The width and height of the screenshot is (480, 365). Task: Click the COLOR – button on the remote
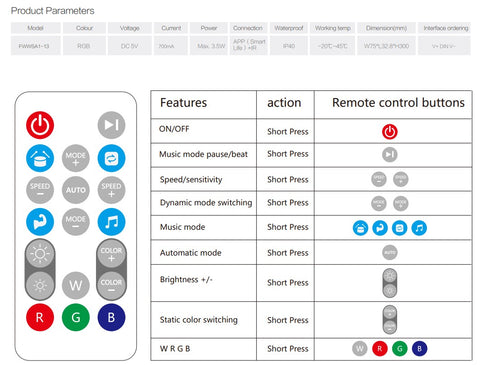pos(111,285)
